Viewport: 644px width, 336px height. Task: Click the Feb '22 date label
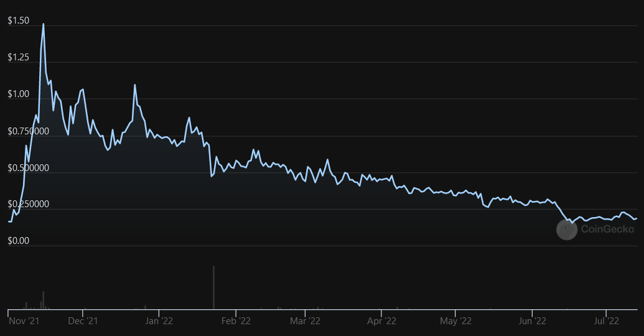click(236, 321)
